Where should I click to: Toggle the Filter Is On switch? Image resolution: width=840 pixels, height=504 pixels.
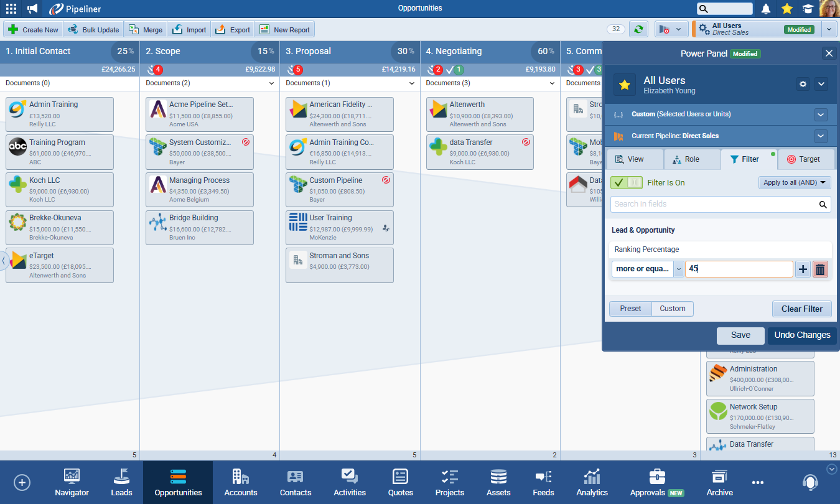pos(626,182)
